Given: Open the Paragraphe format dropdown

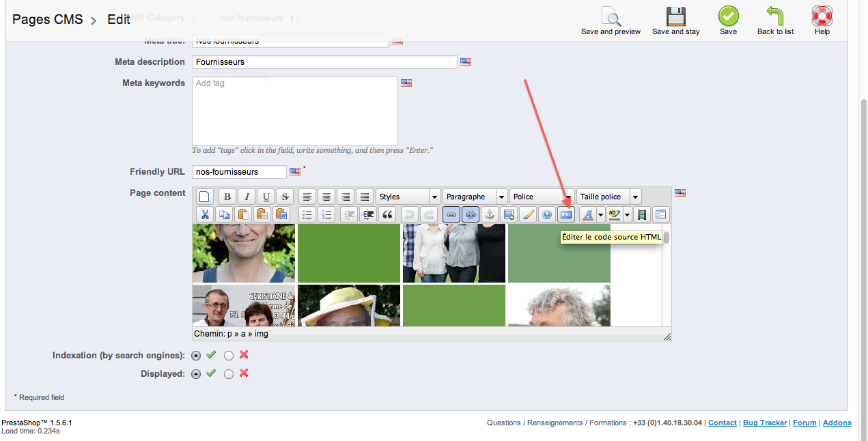Looking at the screenshot, I should pos(475,197).
